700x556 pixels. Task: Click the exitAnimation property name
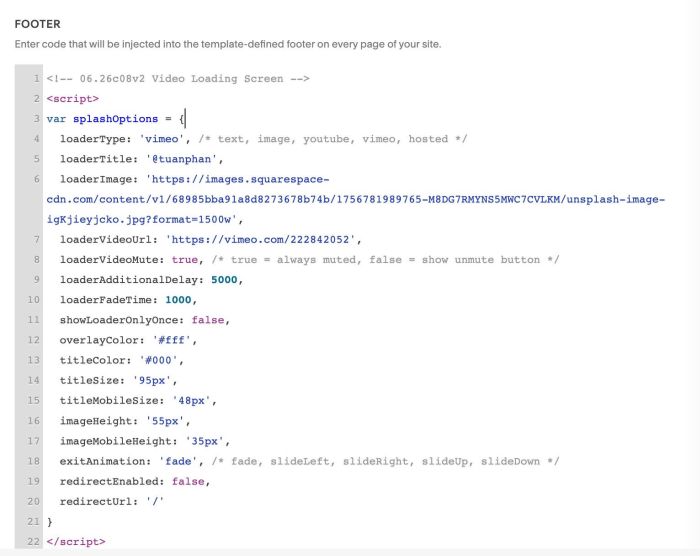[102, 461]
